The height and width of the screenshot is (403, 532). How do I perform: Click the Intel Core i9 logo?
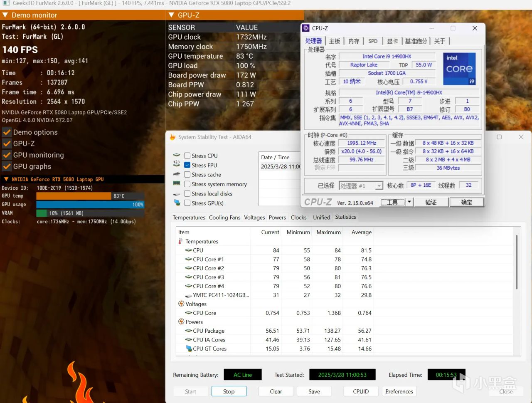click(459, 69)
